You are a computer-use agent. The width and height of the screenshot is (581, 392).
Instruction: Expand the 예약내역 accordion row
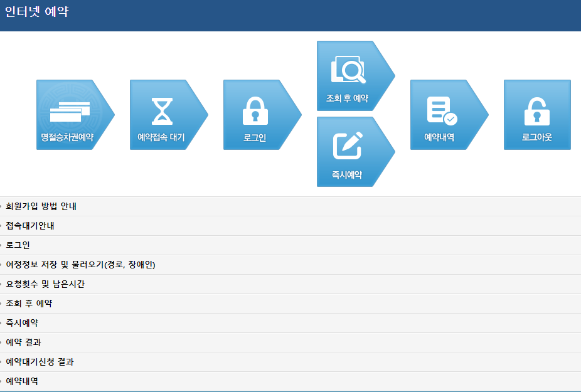(x=290, y=381)
